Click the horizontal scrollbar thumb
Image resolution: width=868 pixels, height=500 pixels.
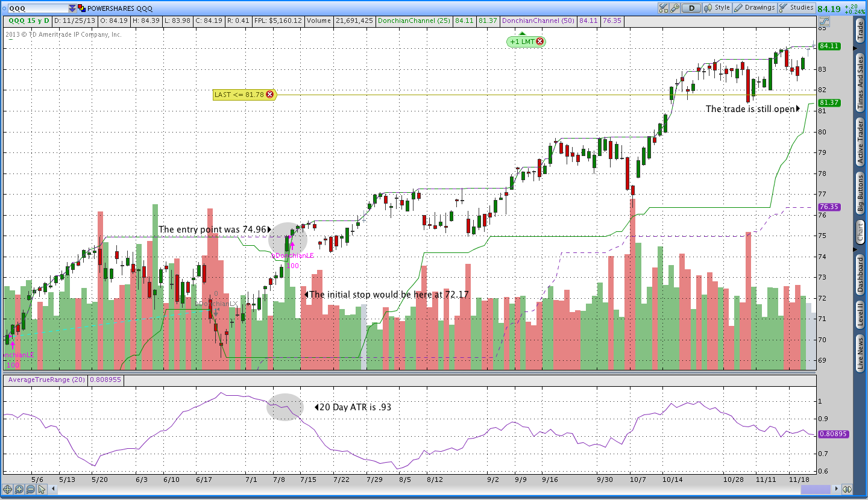816,489
